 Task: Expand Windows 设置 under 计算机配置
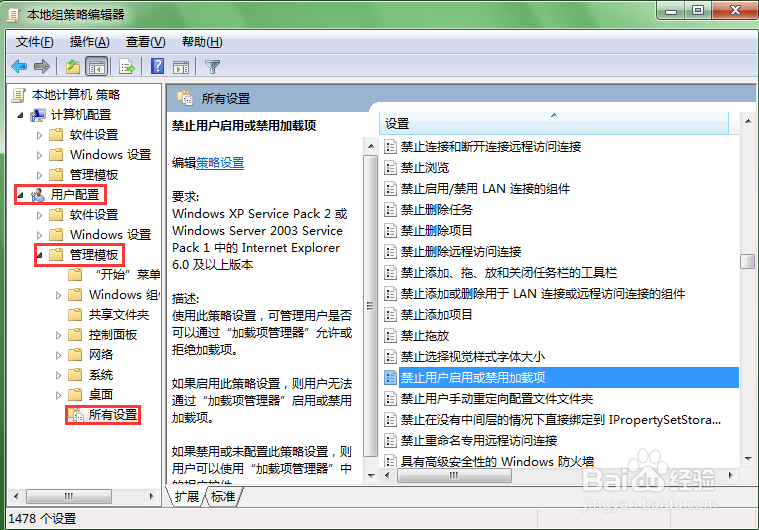point(40,155)
